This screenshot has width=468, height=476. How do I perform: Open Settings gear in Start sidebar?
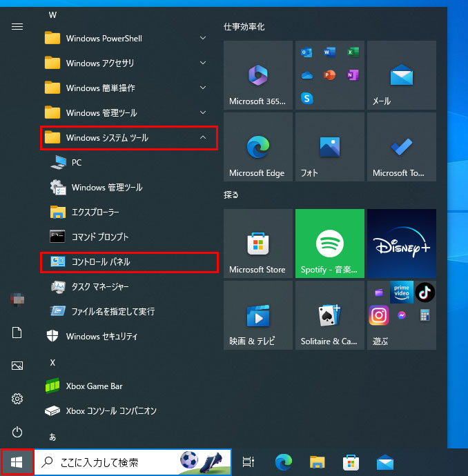coord(17,399)
